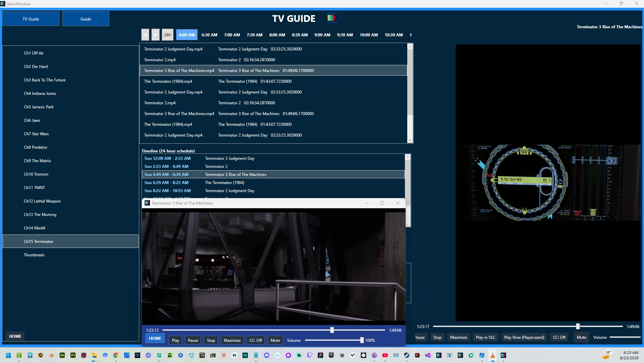The width and height of the screenshot is (644, 363).
Task: Select channel Ch14 MixAll
Action: coord(71,228)
